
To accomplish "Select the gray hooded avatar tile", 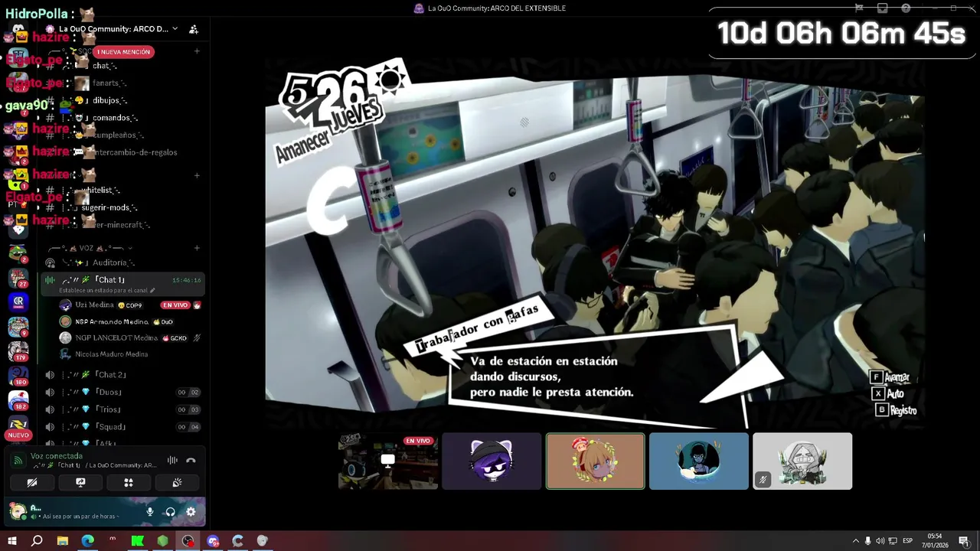I will 802,461.
